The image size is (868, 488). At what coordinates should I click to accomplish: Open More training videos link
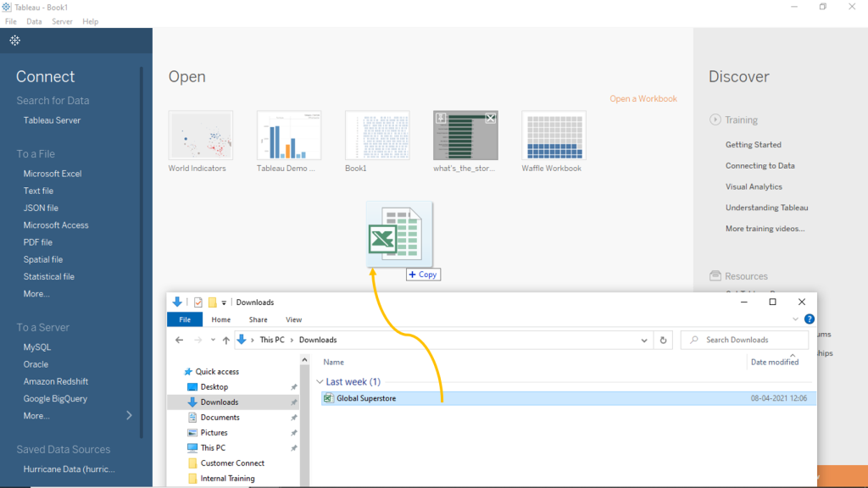pos(765,229)
